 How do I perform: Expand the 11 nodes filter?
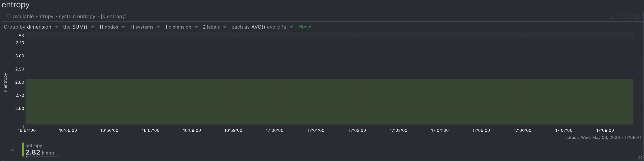(x=112, y=27)
